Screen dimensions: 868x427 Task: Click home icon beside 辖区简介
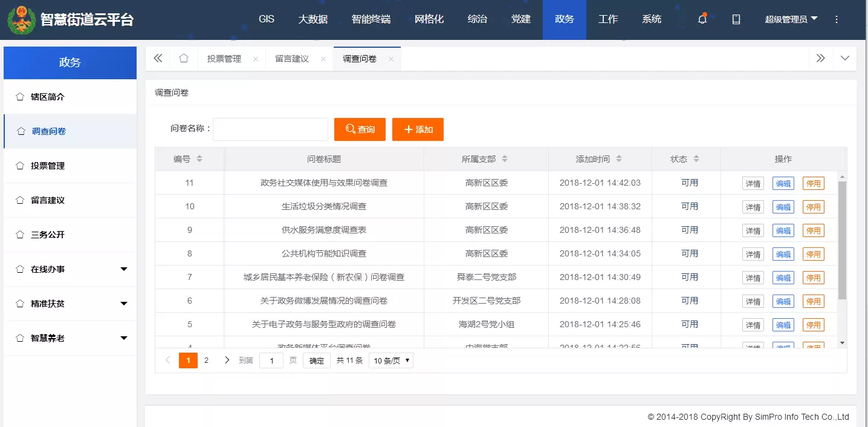(x=21, y=97)
